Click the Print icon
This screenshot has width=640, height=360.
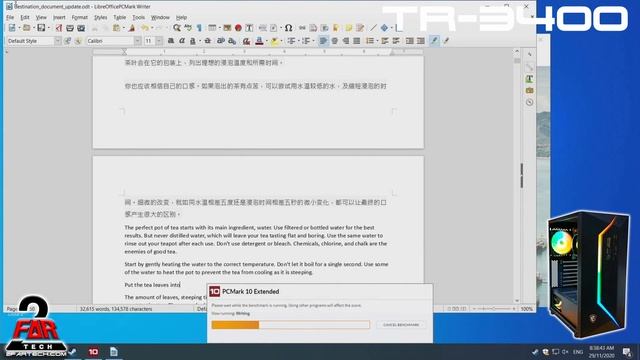[70, 28]
